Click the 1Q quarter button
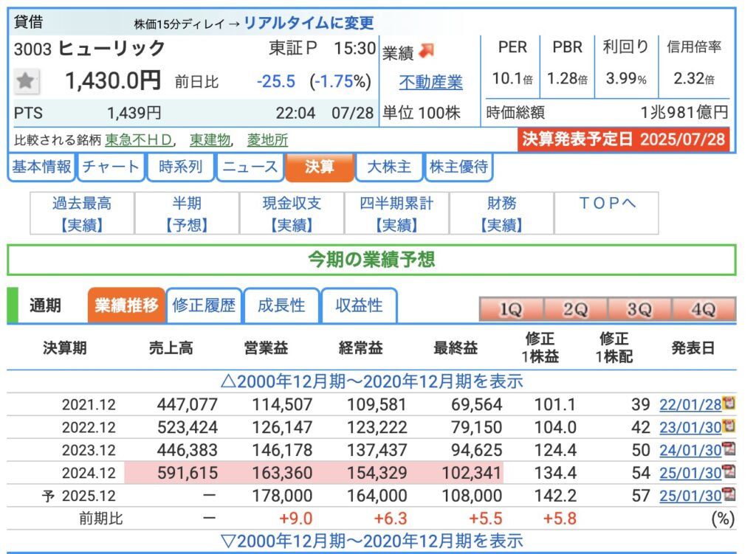The width and height of the screenshot is (756, 554). 511,309
